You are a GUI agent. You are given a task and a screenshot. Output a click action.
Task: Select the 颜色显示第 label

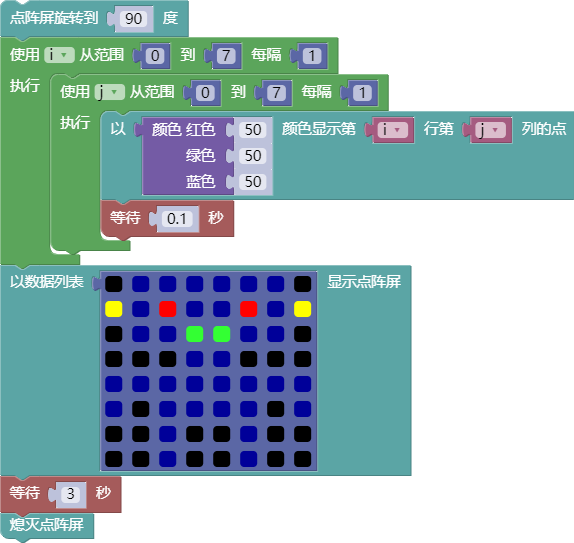tap(318, 129)
